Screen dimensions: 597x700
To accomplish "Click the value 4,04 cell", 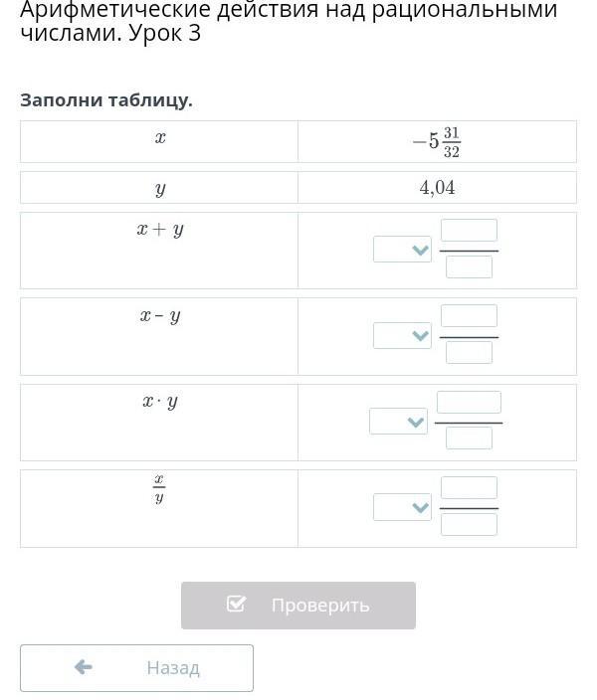I will click(x=437, y=187).
